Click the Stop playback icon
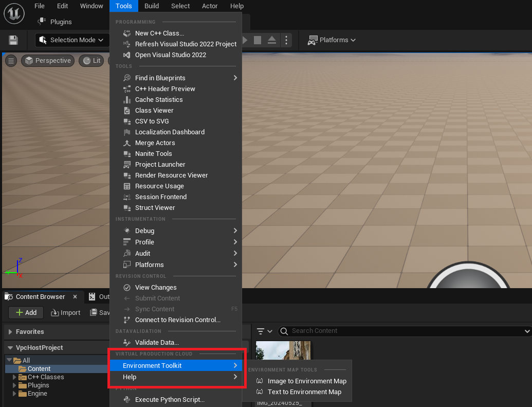This screenshot has width=532, height=407. tap(258, 40)
